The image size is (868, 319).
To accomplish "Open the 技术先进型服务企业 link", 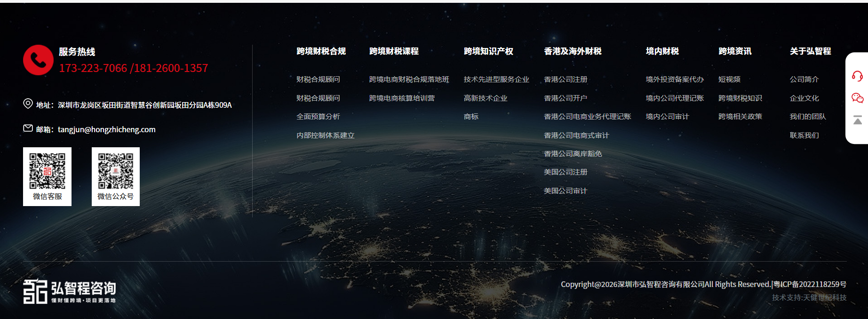I will (496, 80).
